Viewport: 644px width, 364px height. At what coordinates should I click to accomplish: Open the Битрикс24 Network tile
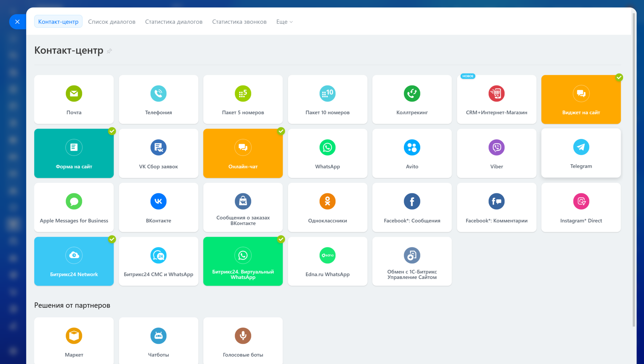(74, 261)
